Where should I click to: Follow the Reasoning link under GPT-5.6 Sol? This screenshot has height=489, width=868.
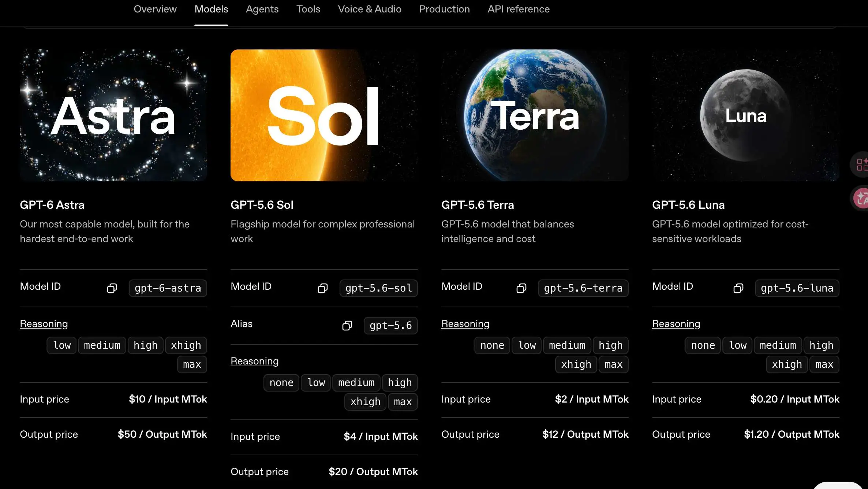pyautogui.click(x=255, y=361)
